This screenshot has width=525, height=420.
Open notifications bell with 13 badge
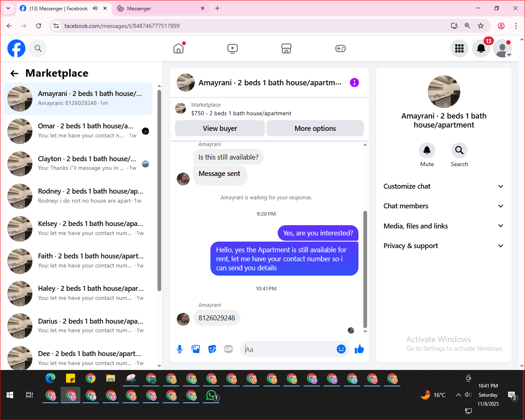(481, 48)
